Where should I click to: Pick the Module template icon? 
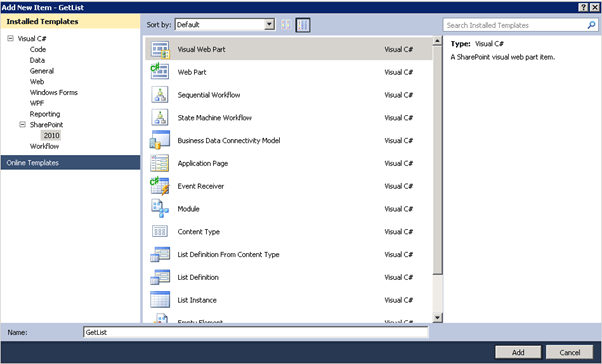pos(160,208)
